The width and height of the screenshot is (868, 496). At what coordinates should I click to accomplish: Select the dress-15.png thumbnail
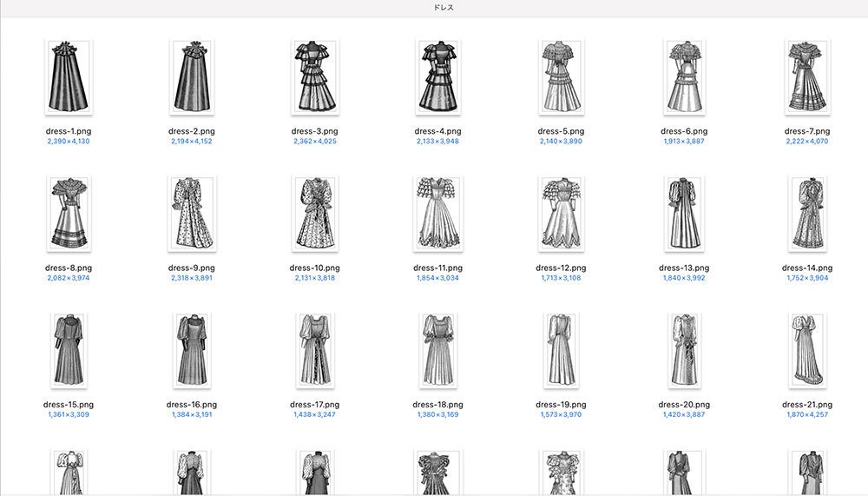click(69, 350)
